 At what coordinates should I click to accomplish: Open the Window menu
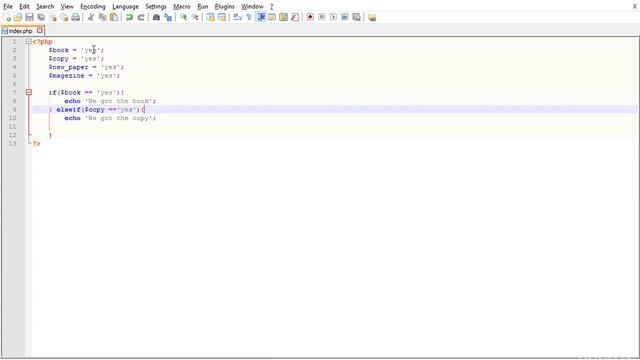click(x=252, y=7)
